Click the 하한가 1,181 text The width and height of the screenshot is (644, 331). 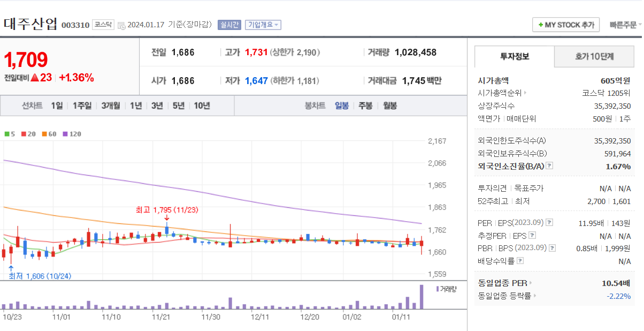tap(294, 81)
